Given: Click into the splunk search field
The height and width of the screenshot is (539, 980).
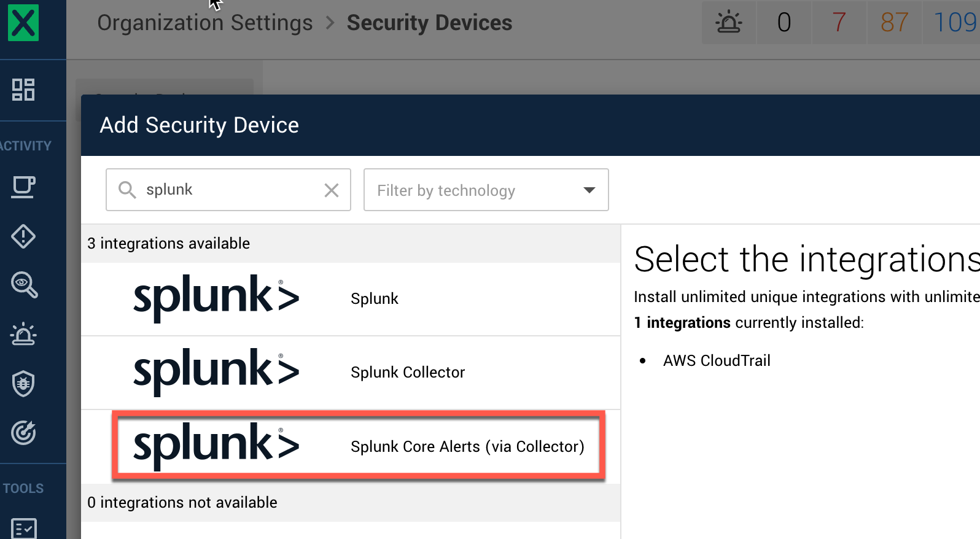Looking at the screenshot, I should pos(228,190).
